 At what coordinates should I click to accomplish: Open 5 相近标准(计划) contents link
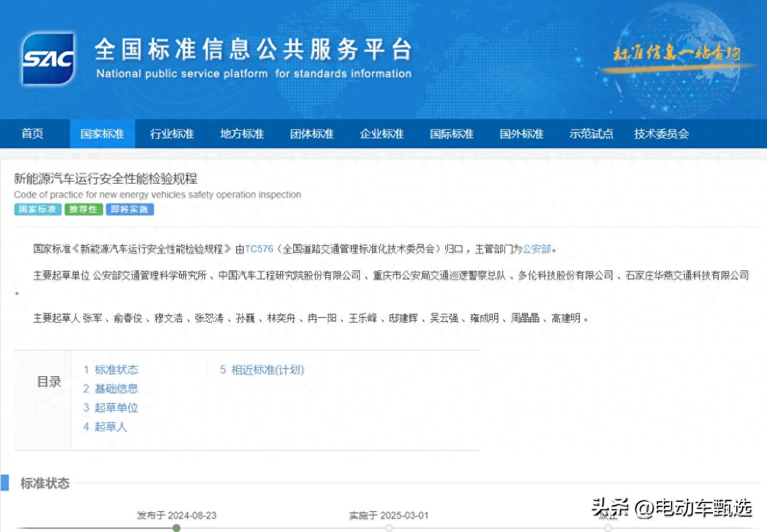point(262,370)
